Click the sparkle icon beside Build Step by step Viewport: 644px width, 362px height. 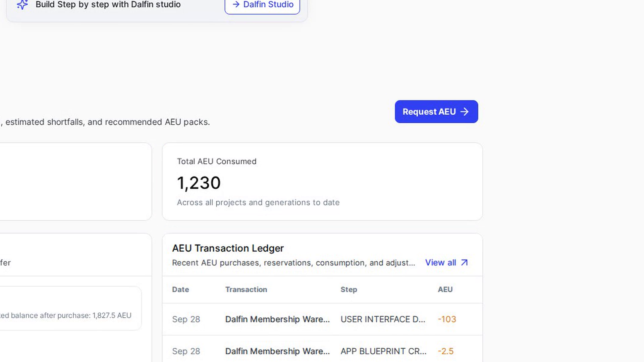click(22, 4)
